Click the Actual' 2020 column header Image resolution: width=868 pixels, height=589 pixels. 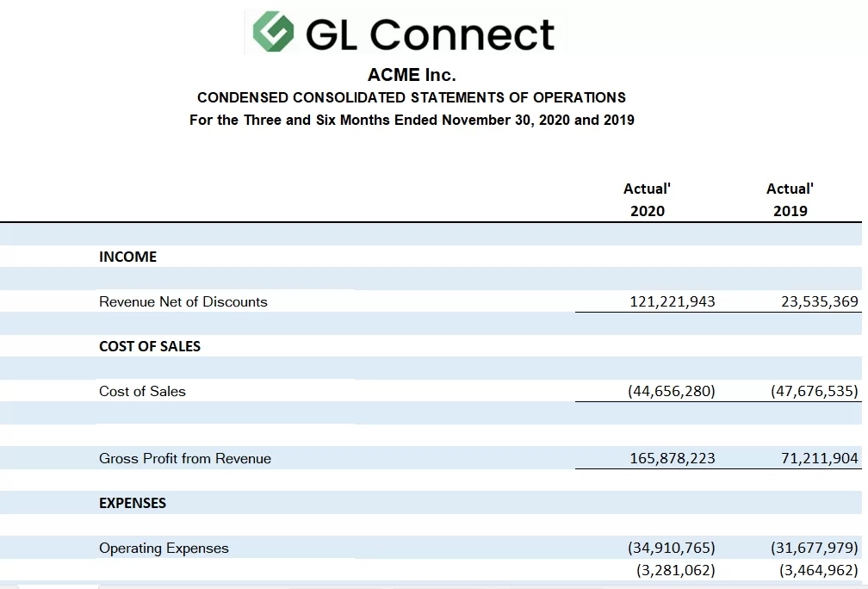647,200
